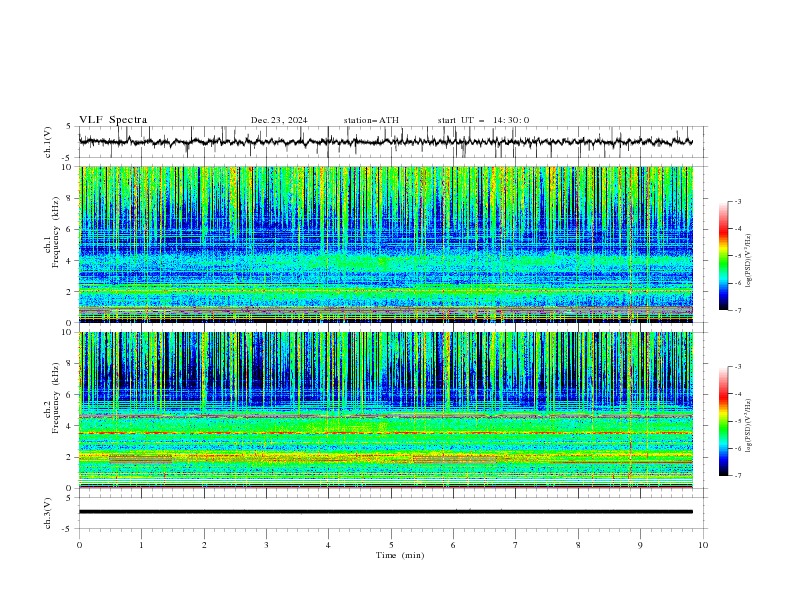The height and width of the screenshot is (612, 792).
Task: Click the ch.2 spectrogram plot area
Action: [x=385, y=410]
